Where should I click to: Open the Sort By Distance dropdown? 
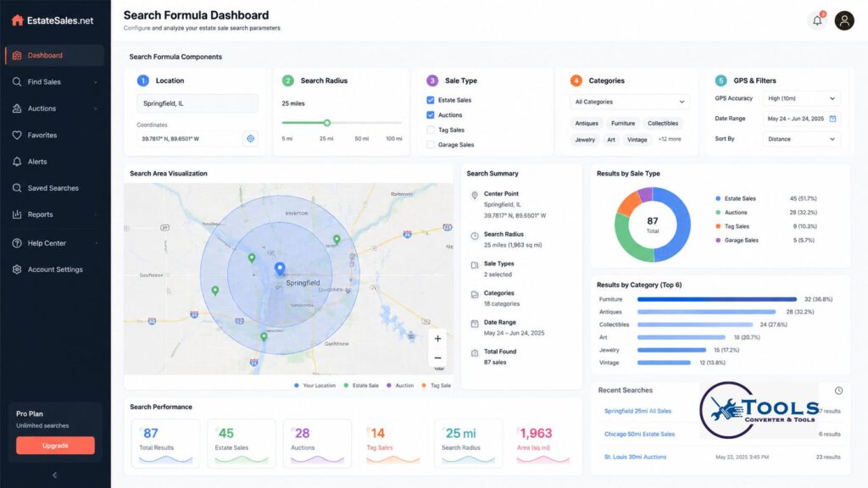[x=801, y=139]
